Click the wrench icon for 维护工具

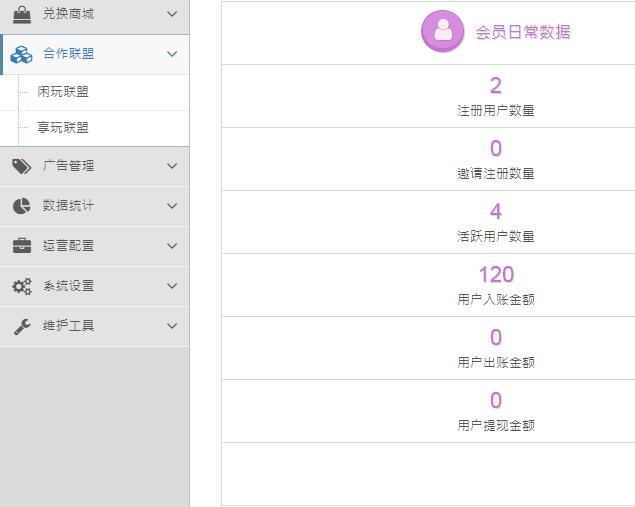[22, 326]
